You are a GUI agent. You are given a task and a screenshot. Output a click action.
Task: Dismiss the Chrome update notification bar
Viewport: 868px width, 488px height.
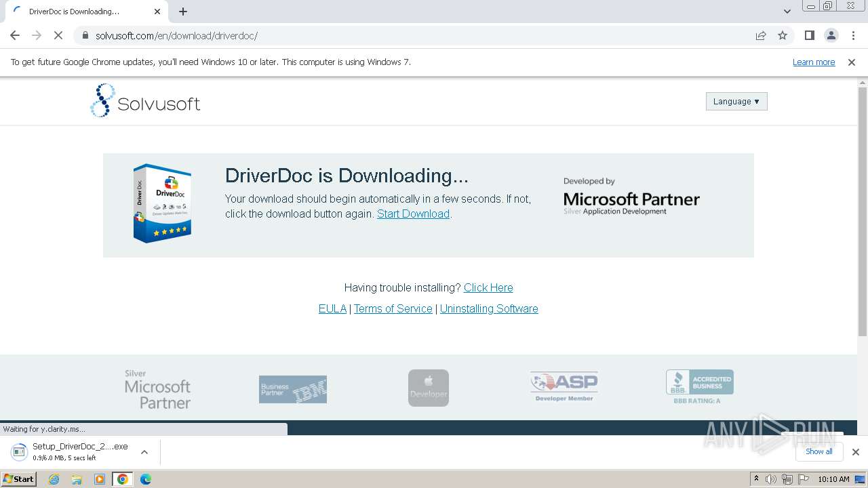(x=852, y=62)
